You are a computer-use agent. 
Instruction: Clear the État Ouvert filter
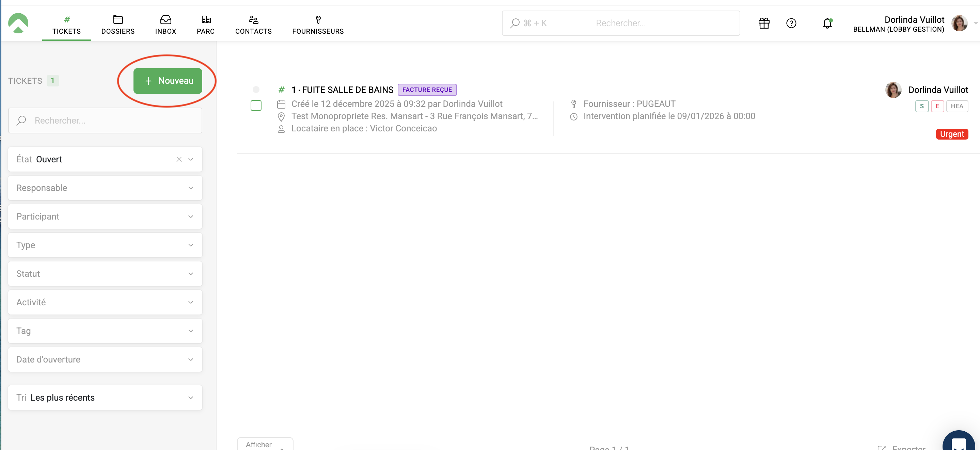click(x=179, y=159)
